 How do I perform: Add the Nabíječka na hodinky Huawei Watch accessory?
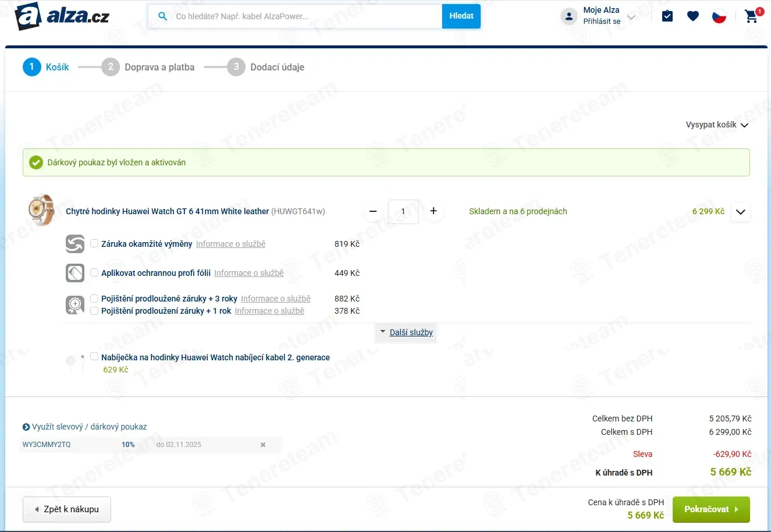(94, 356)
